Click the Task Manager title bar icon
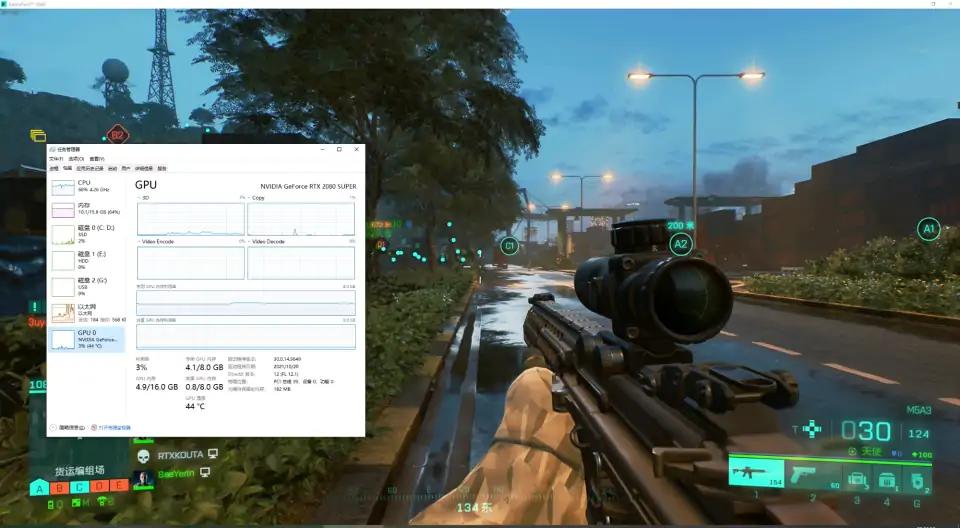 pos(53,149)
